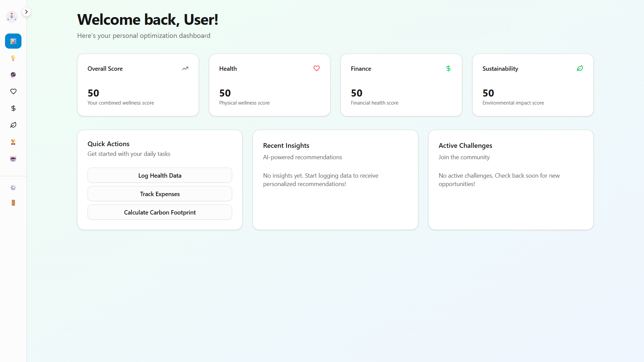The width and height of the screenshot is (644, 362).
Task: Click the Log Health Data button
Action: 160,175
